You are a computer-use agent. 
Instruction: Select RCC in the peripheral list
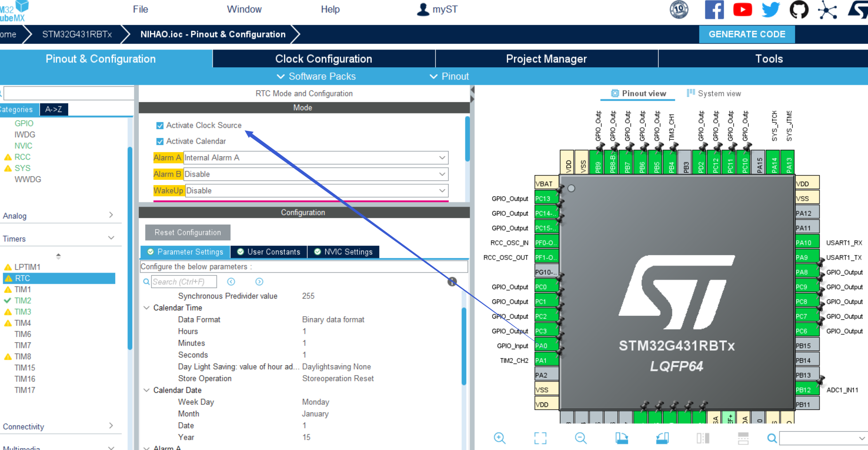click(22, 157)
